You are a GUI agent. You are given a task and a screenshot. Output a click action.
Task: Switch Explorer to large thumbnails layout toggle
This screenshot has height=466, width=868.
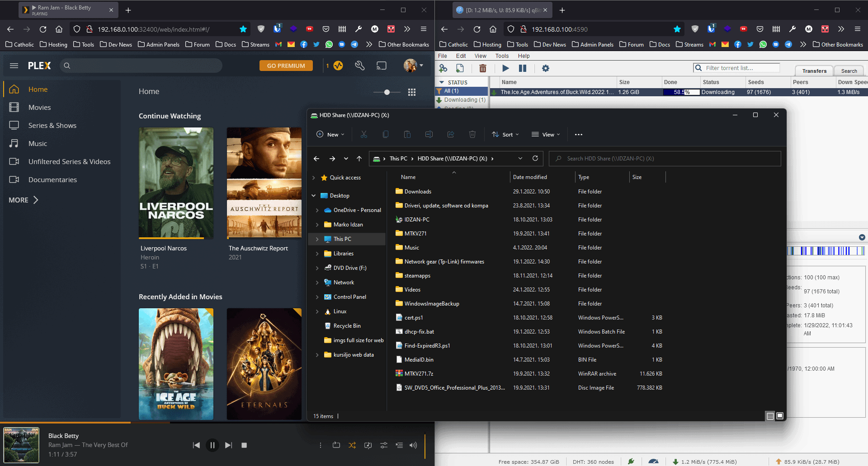(x=780, y=416)
